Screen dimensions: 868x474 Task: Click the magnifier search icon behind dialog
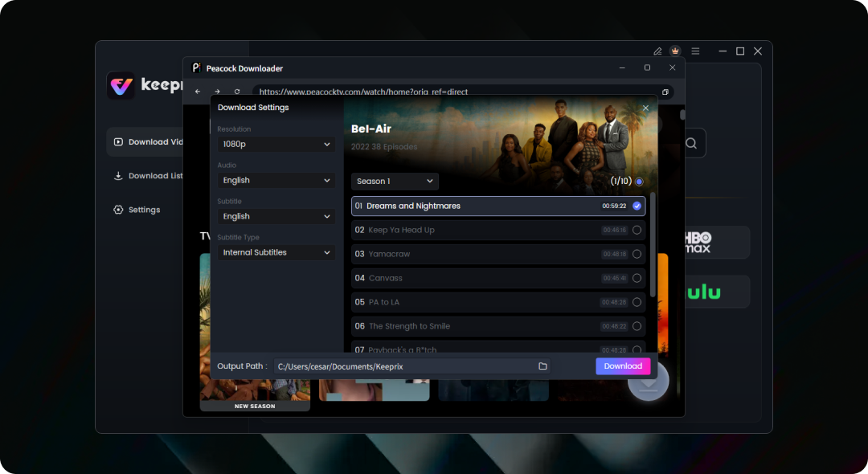691,143
